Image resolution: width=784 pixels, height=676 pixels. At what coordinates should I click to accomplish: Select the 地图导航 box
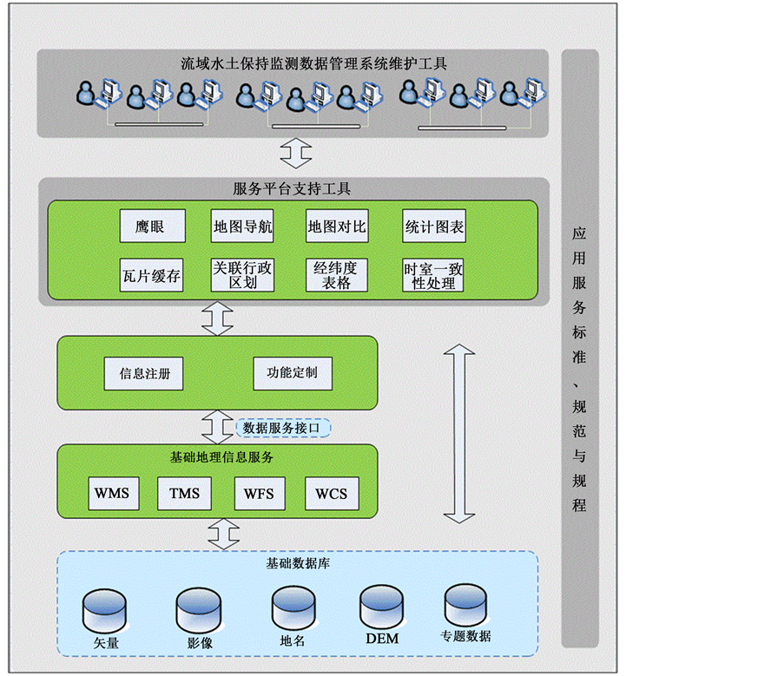(x=243, y=226)
